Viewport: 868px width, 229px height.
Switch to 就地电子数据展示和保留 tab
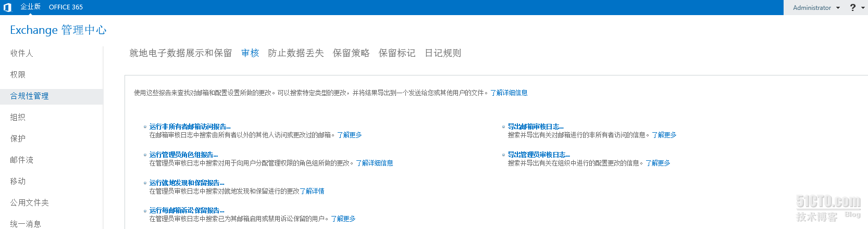181,53
